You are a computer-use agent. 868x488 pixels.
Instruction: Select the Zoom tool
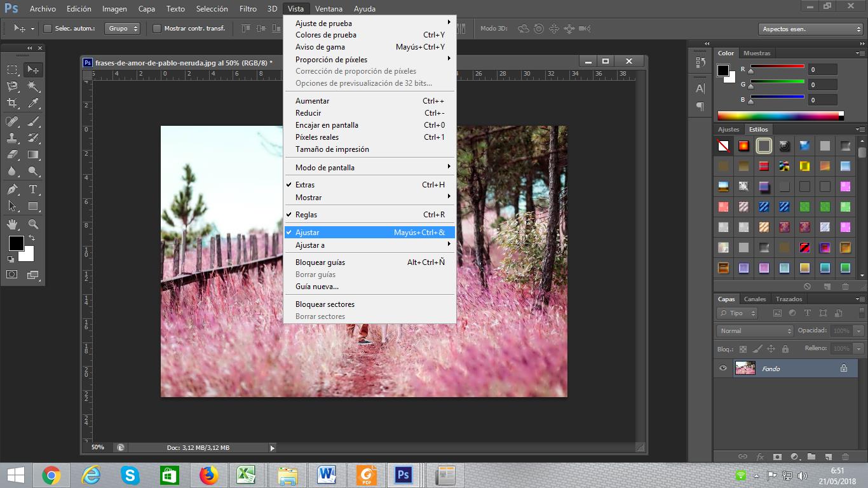tap(33, 224)
